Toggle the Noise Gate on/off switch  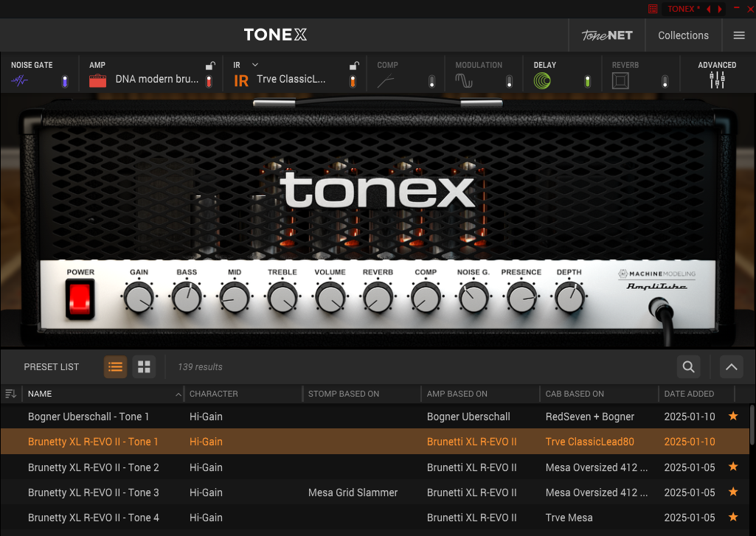tap(65, 81)
